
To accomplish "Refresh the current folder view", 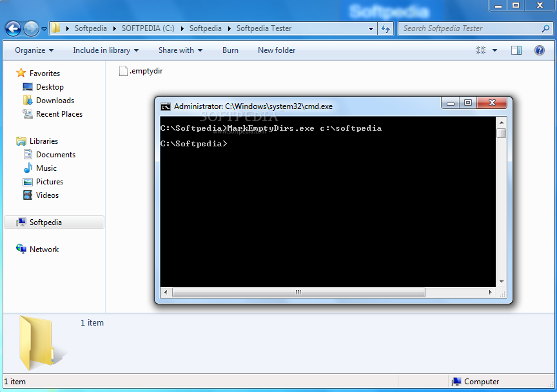I will coord(386,28).
